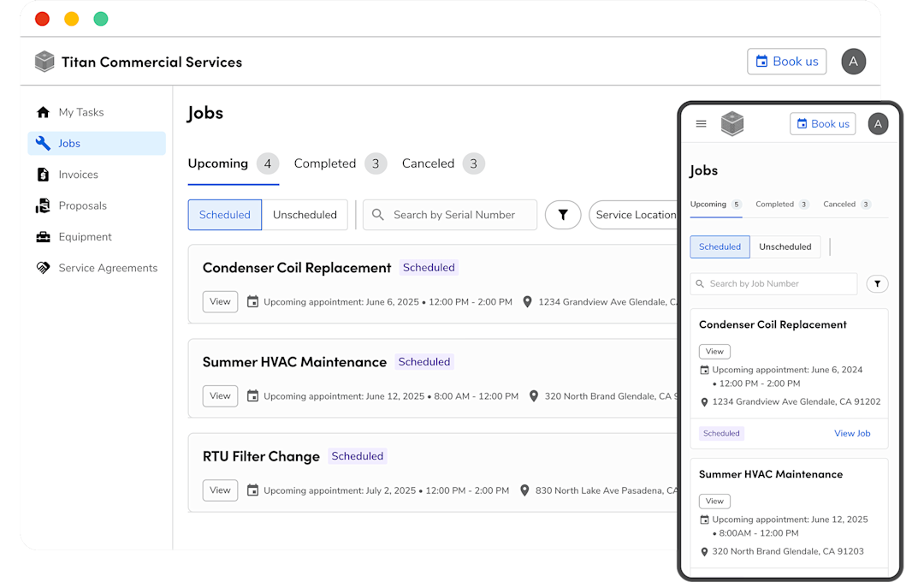Click the desktop Condenser Coil Replacement title

tap(296, 268)
